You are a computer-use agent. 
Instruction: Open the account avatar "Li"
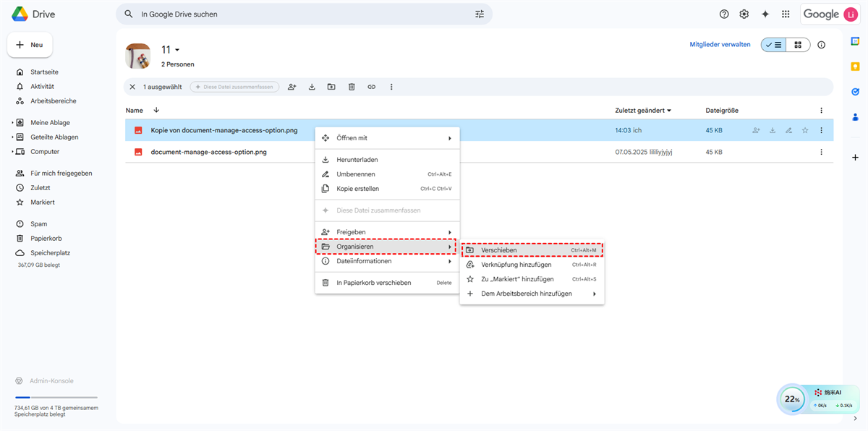click(851, 14)
